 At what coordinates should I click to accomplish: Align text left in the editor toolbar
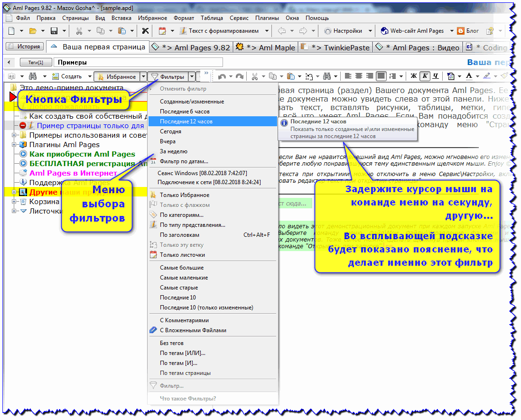coord(348,76)
